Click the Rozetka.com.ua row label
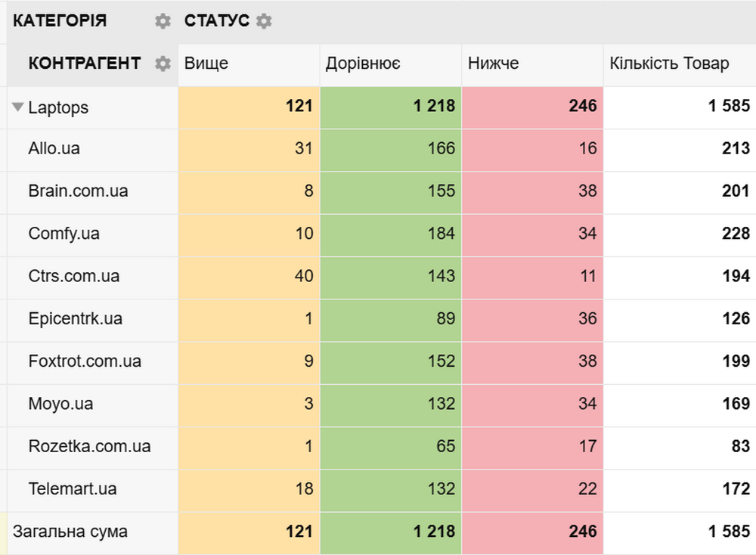Image resolution: width=756 pixels, height=555 pixels. tap(89, 446)
